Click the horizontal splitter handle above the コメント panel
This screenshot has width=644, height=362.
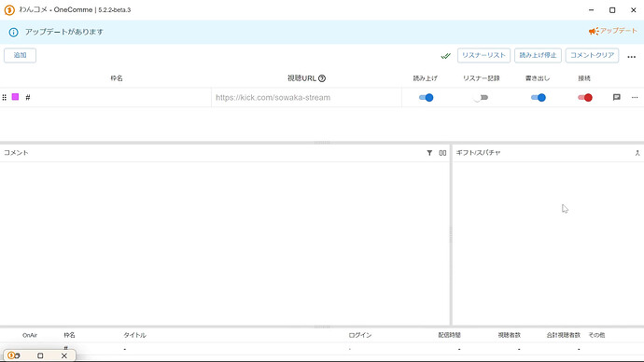[x=322, y=143]
